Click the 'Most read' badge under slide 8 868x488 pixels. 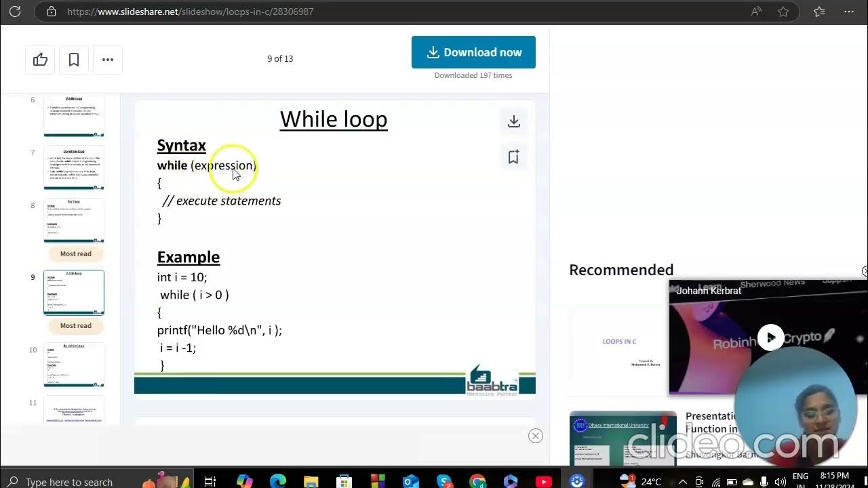click(x=76, y=254)
